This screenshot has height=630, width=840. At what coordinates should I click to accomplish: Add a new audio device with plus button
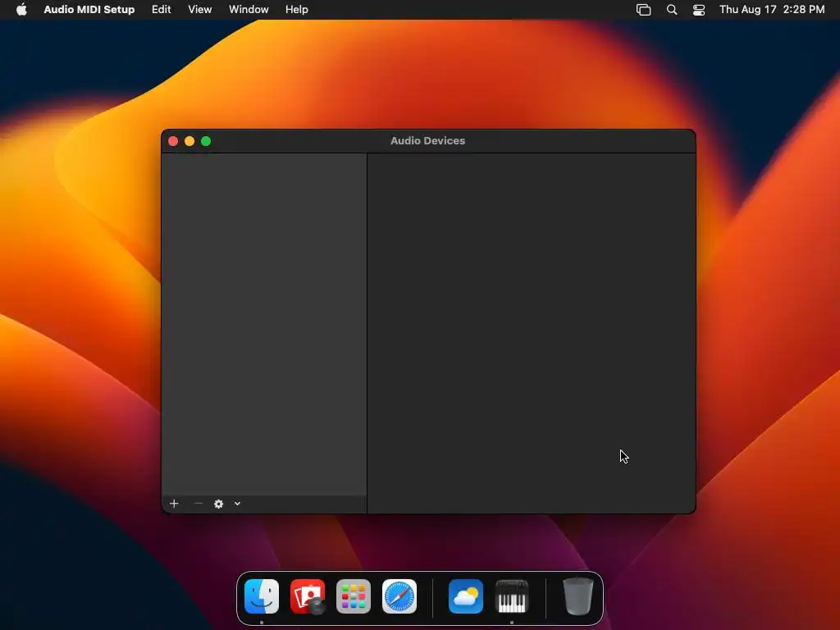coord(174,504)
